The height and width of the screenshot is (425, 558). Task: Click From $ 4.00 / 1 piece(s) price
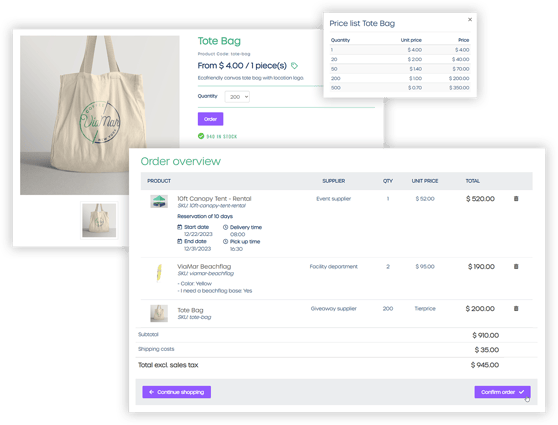pos(242,65)
